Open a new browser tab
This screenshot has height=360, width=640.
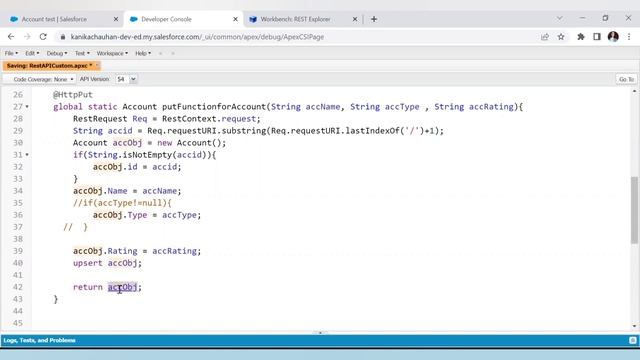coord(374,19)
